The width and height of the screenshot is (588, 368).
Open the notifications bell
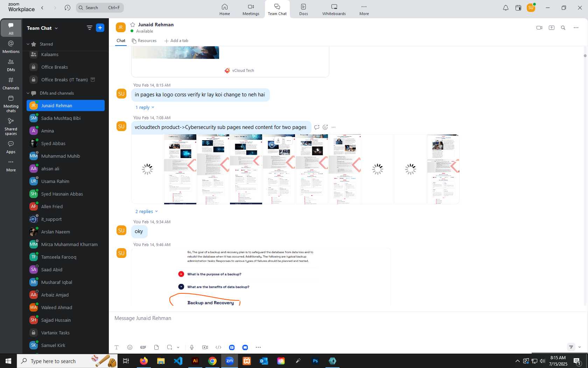pos(506,8)
